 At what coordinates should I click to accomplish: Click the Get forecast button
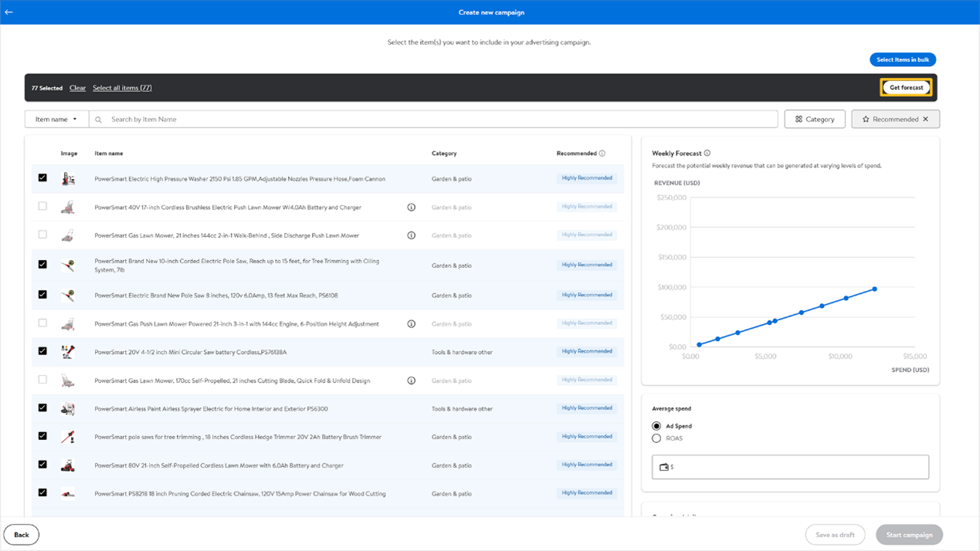tap(906, 88)
